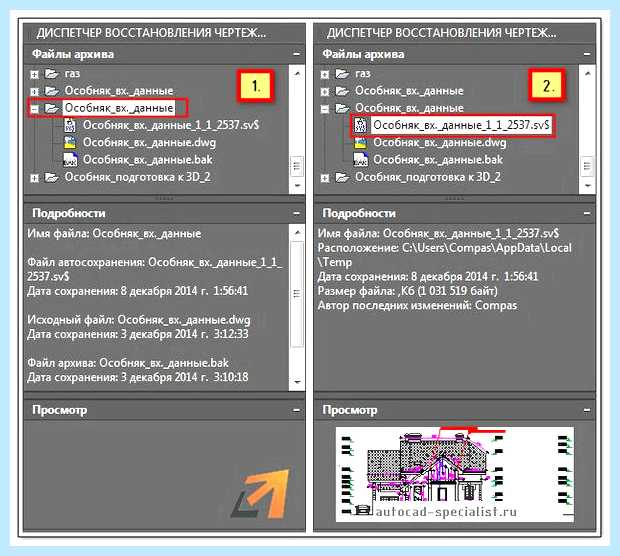
Task: Click 'Размер файла' line in the right details
Action: click(407, 291)
